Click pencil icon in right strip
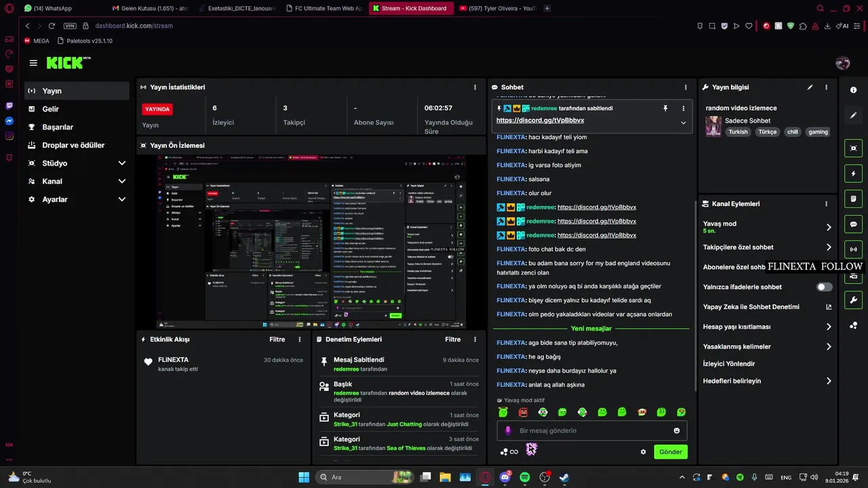This screenshot has width=868, height=488. pyautogui.click(x=853, y=115)
